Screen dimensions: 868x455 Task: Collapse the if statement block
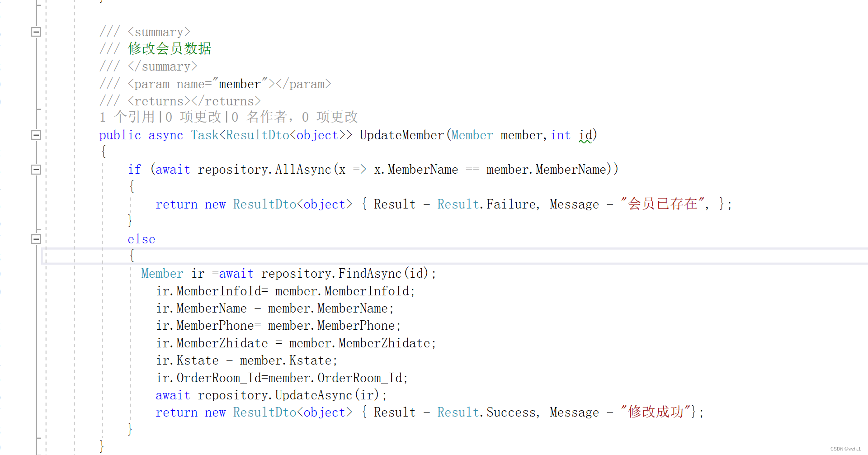point(36,170)
